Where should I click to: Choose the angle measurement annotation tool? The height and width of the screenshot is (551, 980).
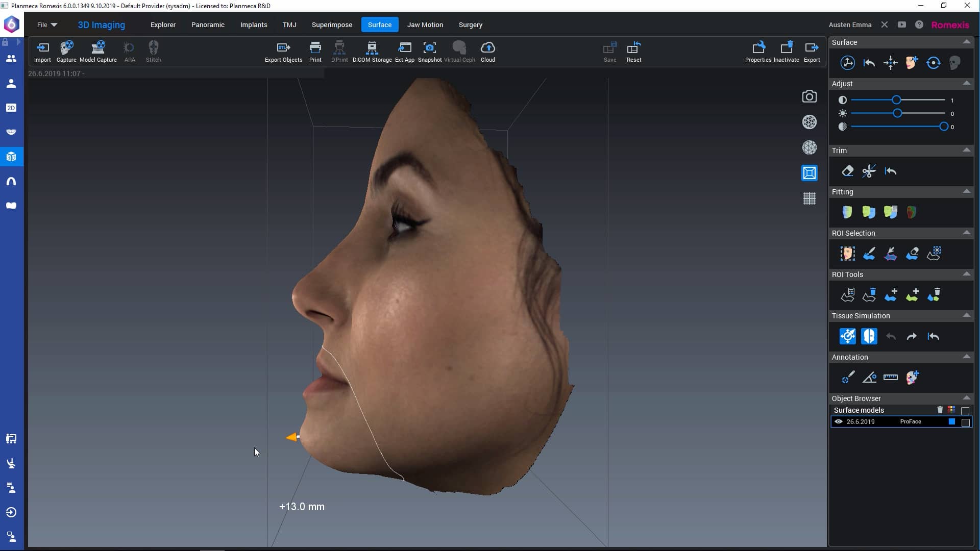point(870,378)
